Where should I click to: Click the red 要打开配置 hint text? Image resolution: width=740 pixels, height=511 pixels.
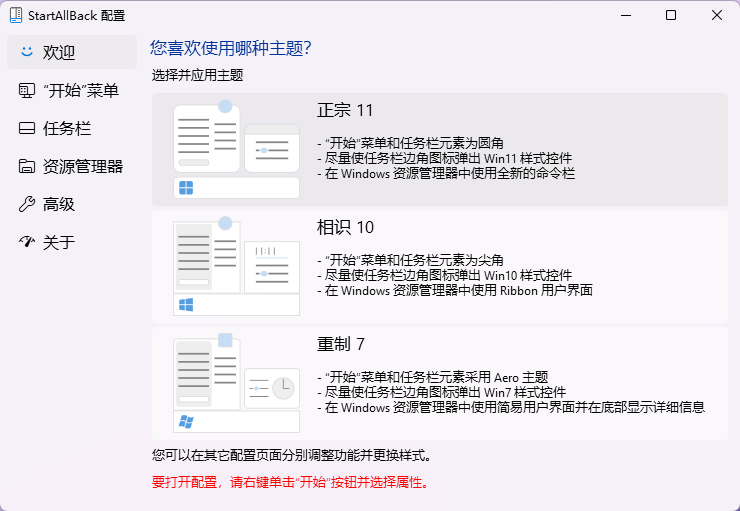pyautogui.click(x=290, y=482)
